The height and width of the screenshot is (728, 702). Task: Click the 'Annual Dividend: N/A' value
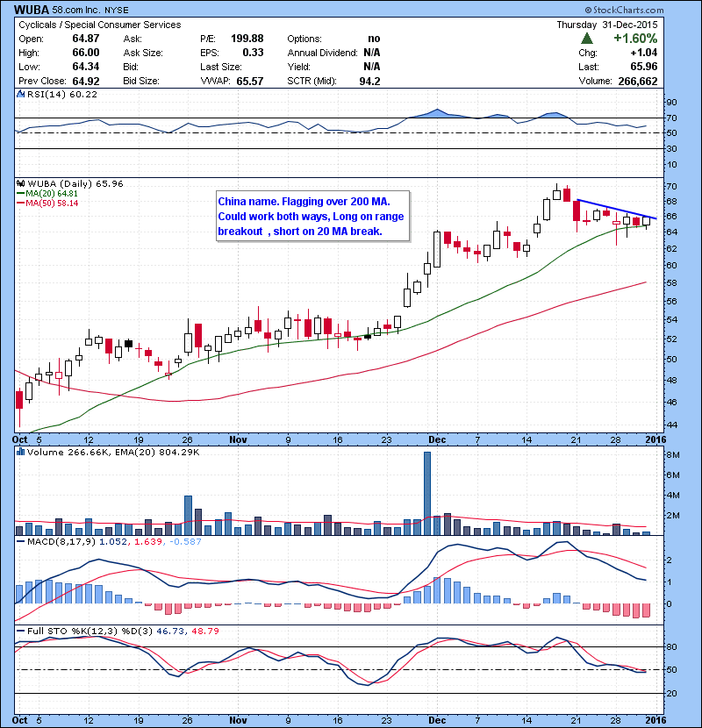(372, 53)
